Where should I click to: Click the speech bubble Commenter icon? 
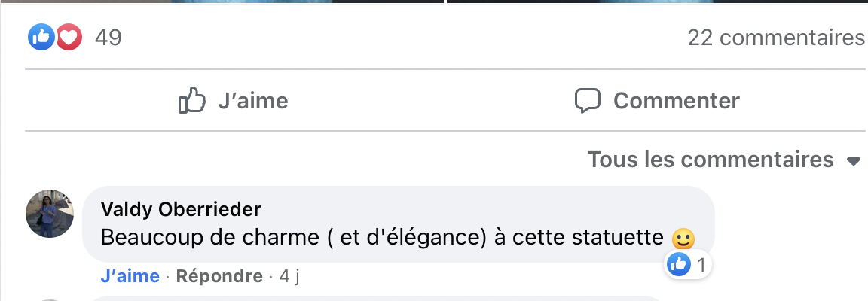pos(587,101)
